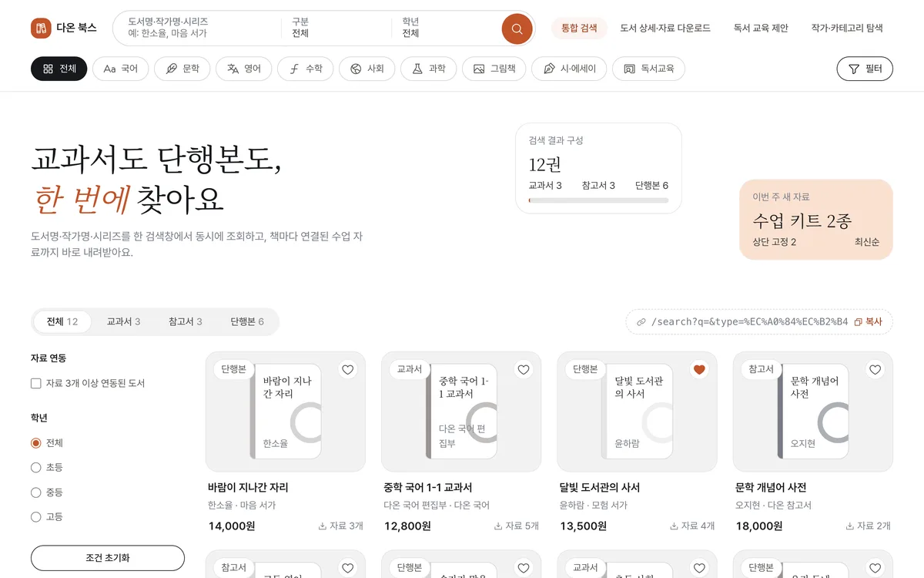Click the title 바람이 지나간 자리
This screenshot has height=578, width=924.
[x=248, y=488]
